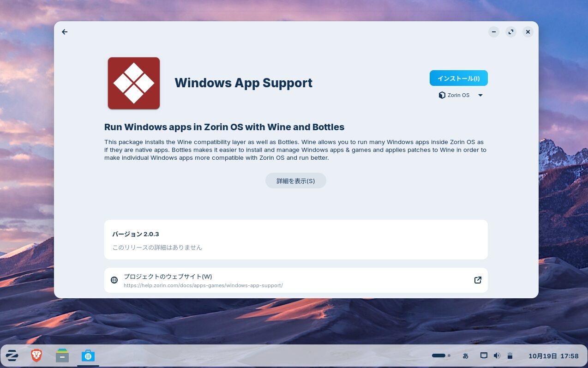Click the power/battery tray icon
The width and height of the screenshot is (588, 368).
point(510,356)
